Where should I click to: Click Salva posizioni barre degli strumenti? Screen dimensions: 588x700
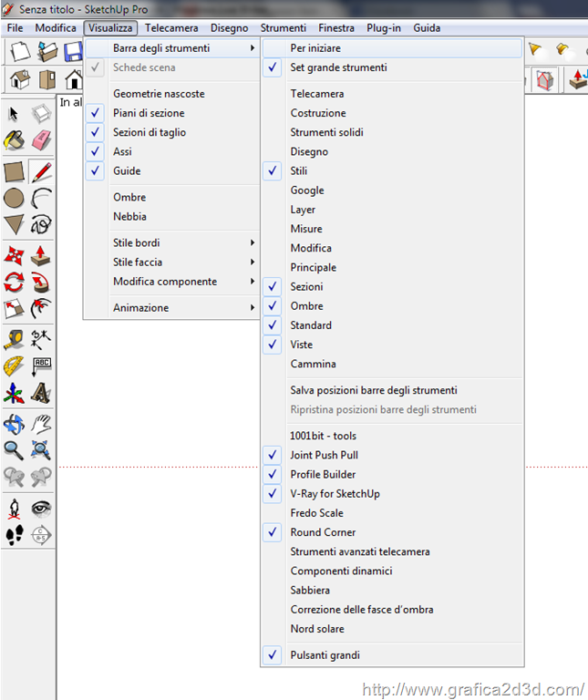pos(374,390)
